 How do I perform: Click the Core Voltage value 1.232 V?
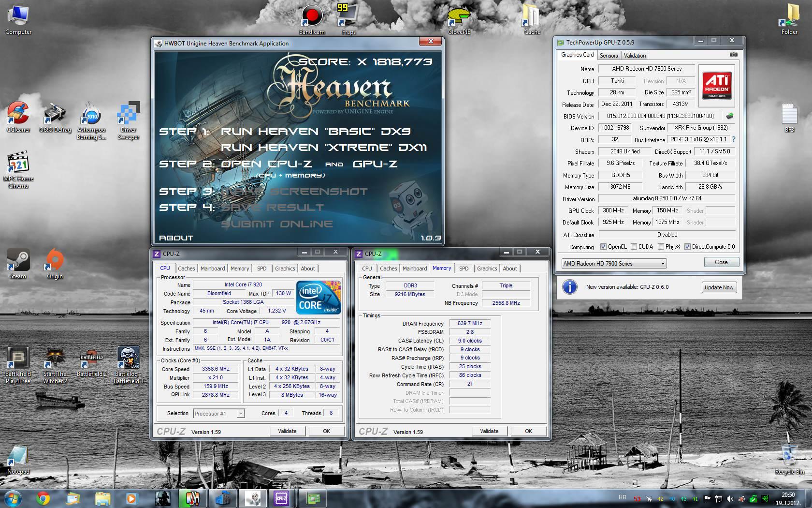[x=277, y=311]
